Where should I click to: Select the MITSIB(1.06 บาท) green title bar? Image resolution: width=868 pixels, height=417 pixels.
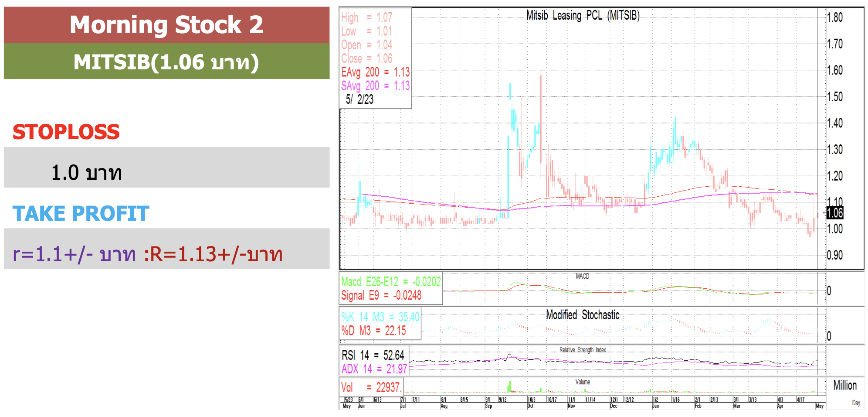pyautogui.click(x=166, y=61)
